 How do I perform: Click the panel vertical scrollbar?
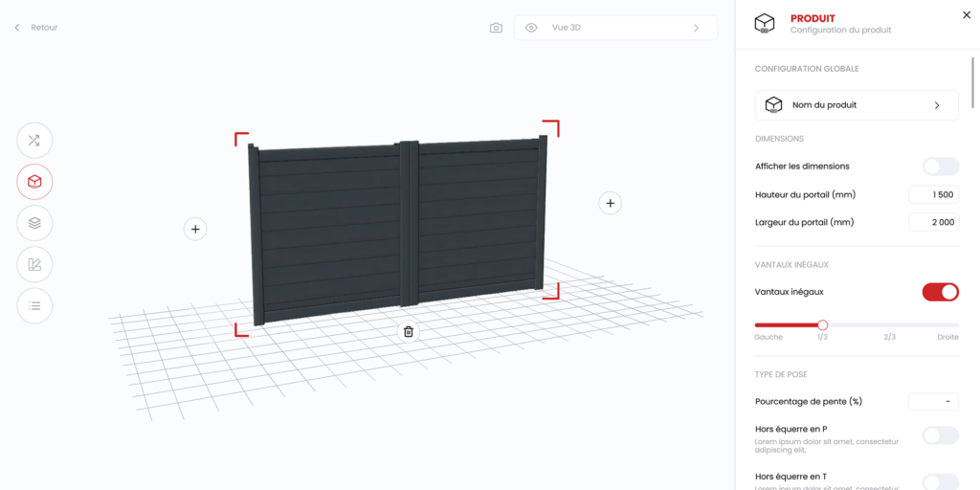pyautogui.click(x=972, y=83)
